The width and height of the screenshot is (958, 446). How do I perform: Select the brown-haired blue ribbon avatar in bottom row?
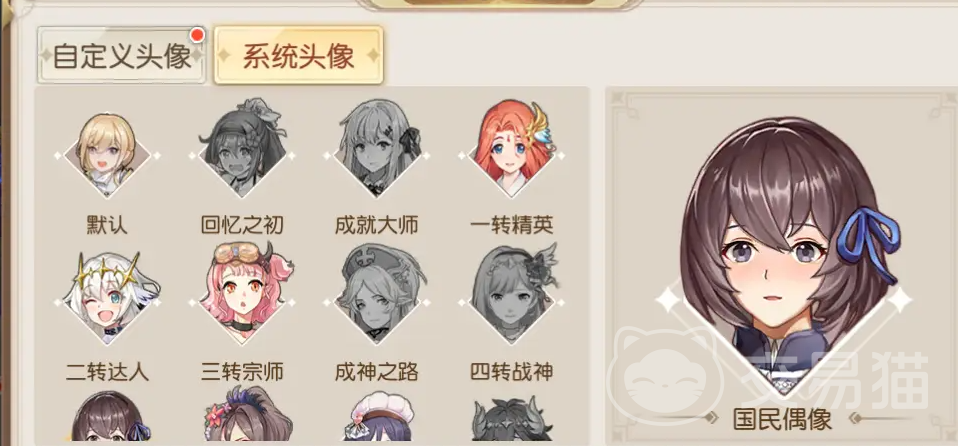click(x=108, y=417)
